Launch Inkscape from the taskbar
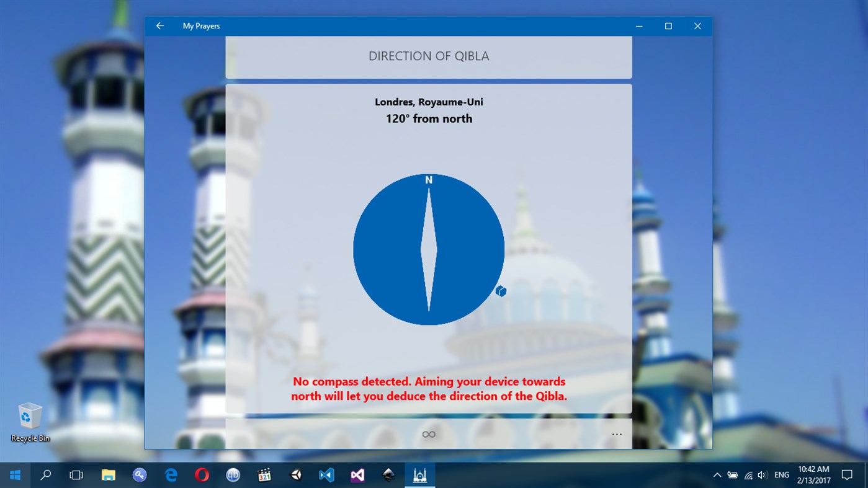The height and width of the screenshot is (488, 868). click(388, 474)
